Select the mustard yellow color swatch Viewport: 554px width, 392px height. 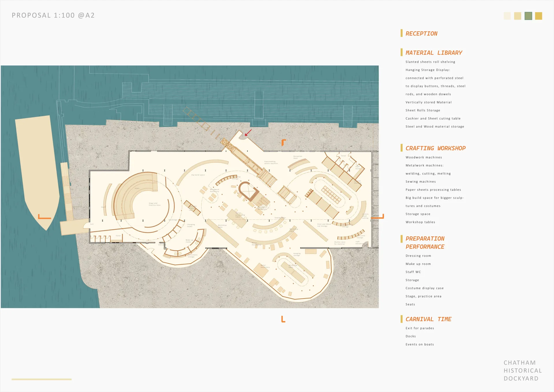(x=538, y=16)
